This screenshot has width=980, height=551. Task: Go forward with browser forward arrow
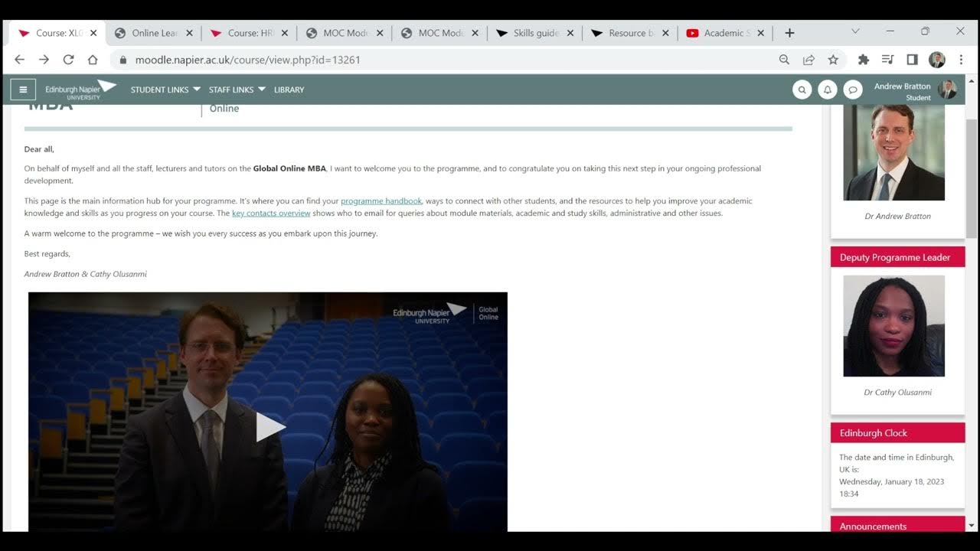44,60
